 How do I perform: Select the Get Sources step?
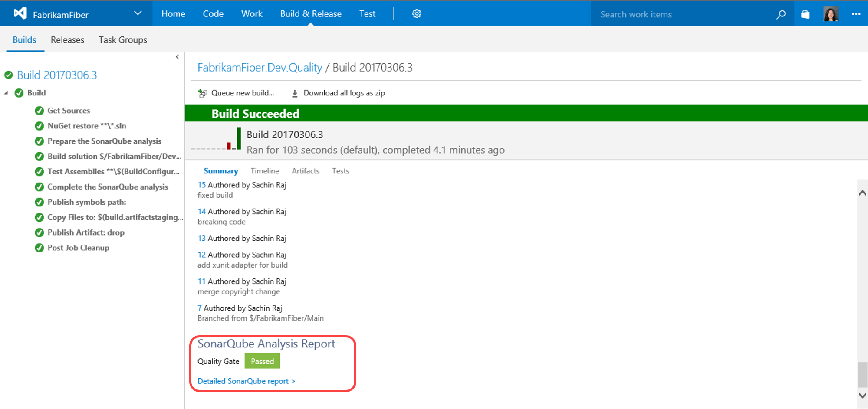69,111
